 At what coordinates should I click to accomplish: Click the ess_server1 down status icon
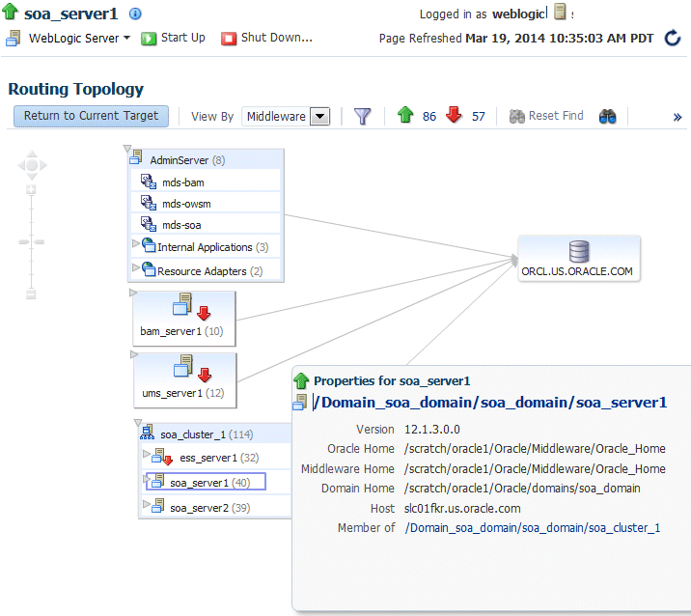tap(168, 461)
